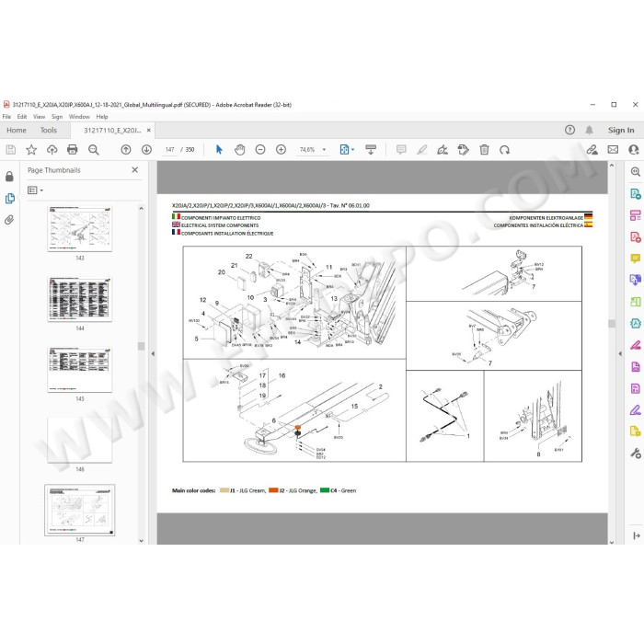Image resolution: width=644 pixels, height=644 pixels.
Task: Click the document vertical scrollbar handle
Action: click(x=612, y=324)
